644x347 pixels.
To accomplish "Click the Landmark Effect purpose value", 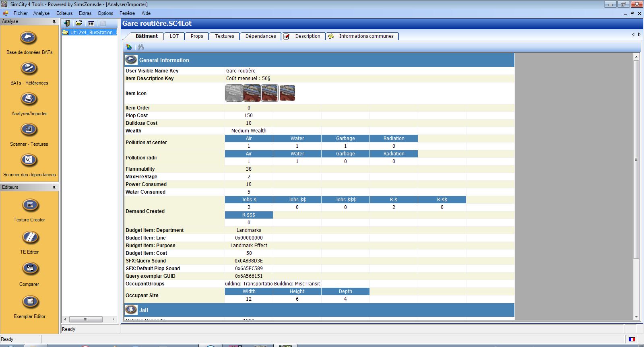I will [x=249, y=246].
